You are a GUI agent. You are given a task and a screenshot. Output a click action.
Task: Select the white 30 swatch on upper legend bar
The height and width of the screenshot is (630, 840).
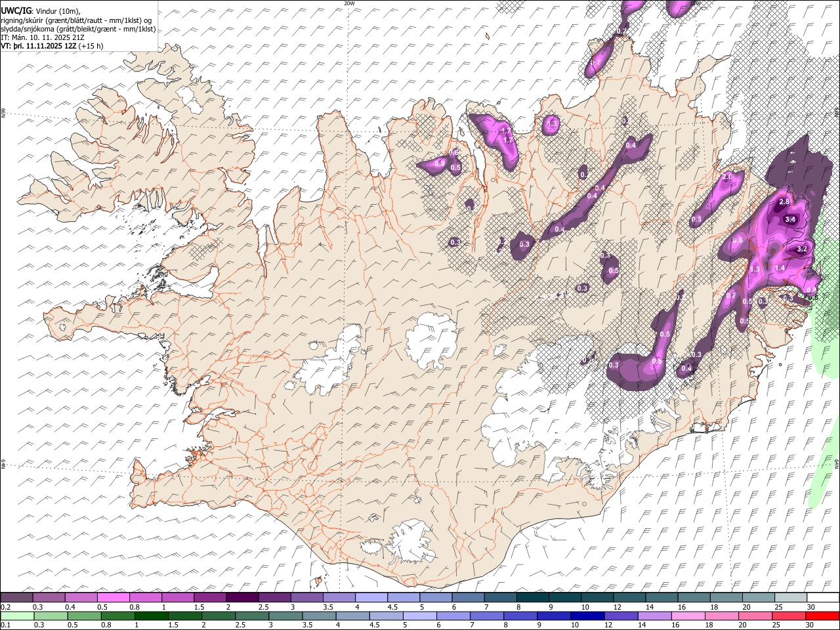tap(823, 598)
